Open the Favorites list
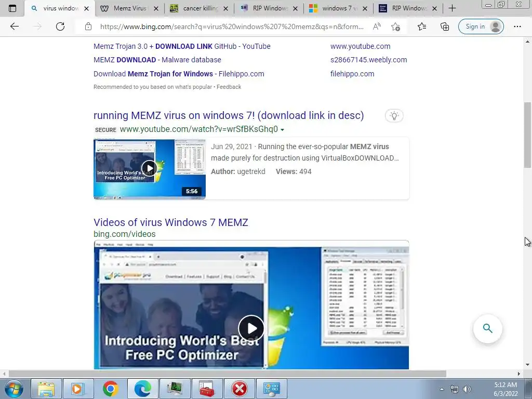532x399 pixels. click(x=422, y=26)
